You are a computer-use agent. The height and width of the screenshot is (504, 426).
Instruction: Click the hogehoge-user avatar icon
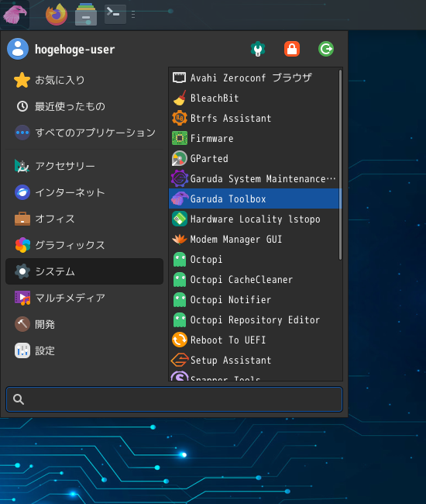pos(18,49)
